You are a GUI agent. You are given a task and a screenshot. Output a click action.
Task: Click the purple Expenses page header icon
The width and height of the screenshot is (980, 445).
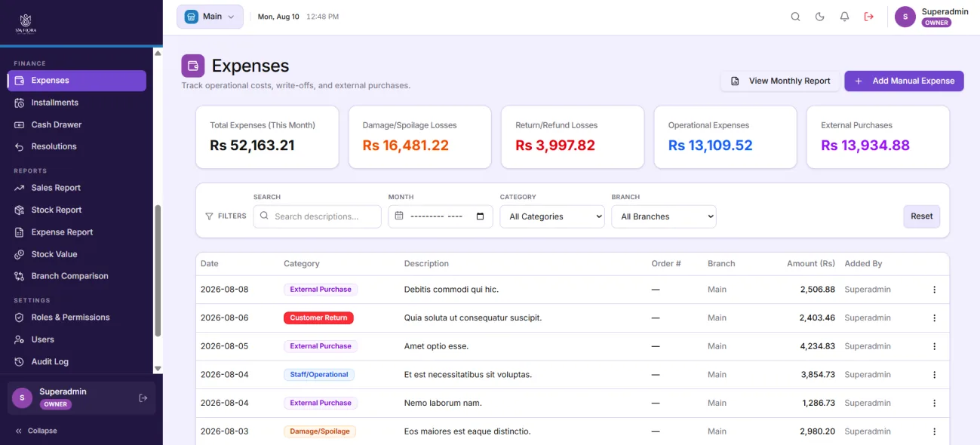[x=193, y=66]
